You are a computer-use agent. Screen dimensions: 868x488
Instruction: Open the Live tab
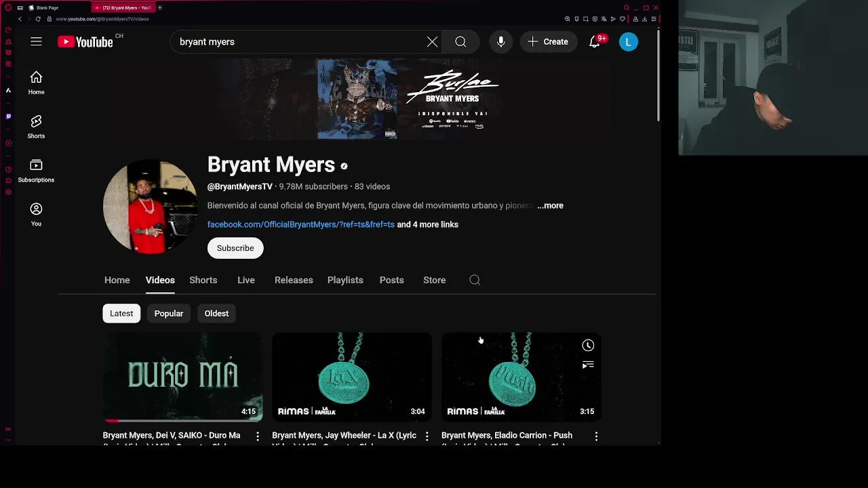(246, 280)
